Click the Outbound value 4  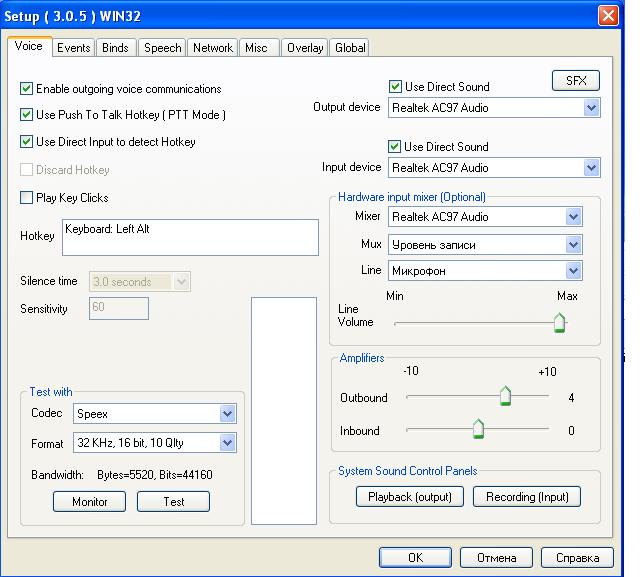click(571, 397)
